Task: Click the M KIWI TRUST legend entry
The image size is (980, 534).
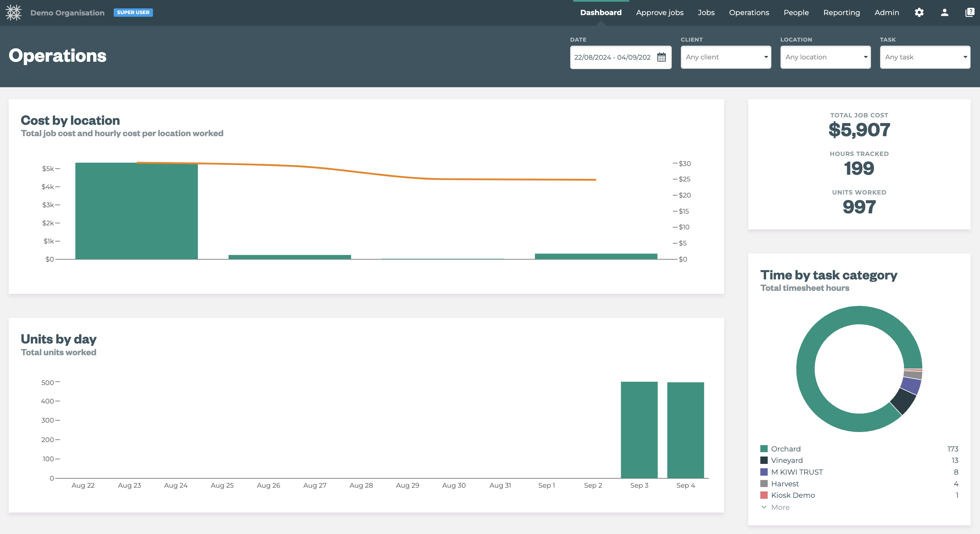Action: point(797,472)
